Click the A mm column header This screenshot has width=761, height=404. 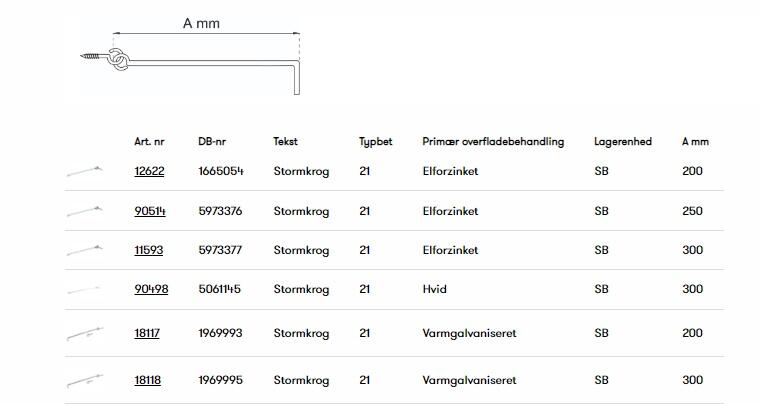point(695,142)
